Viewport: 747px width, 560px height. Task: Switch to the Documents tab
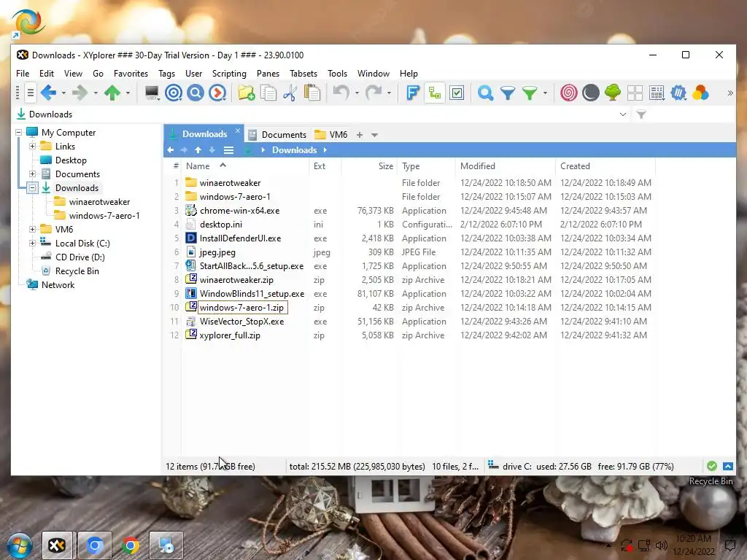(277, 135)
